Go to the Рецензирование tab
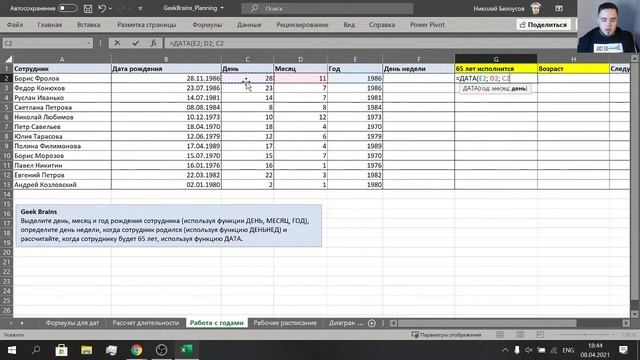The height and width of the screenshot is (360, 640). (302, 25)
